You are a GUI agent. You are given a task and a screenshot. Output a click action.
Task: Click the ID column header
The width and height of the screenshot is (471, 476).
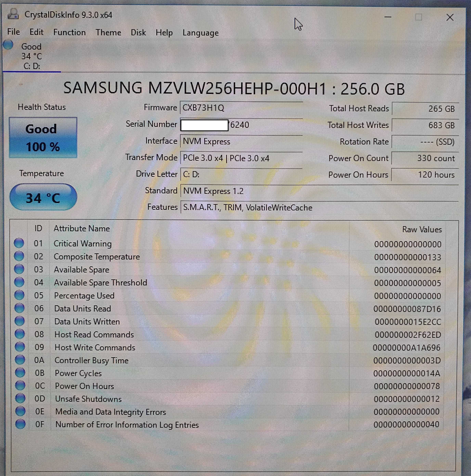38,228
